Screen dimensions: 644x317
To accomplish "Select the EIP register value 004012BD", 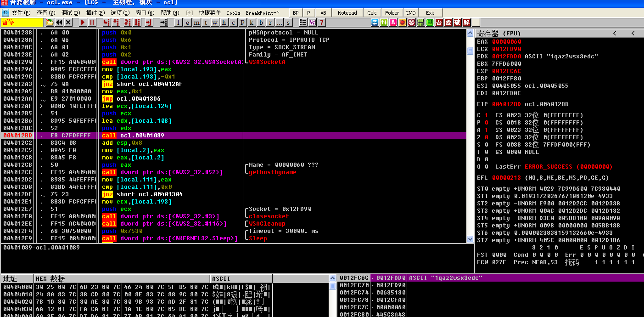I will coord(507,104).
